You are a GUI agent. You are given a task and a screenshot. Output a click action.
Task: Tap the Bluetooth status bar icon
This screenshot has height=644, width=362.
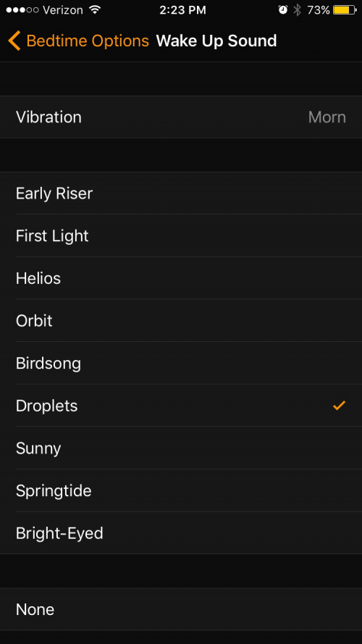297,10
